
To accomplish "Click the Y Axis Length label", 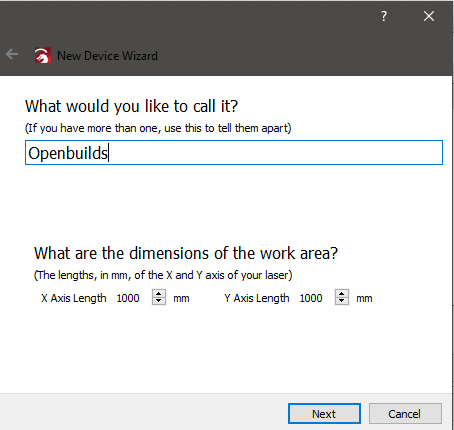I will tap(257, 298).
